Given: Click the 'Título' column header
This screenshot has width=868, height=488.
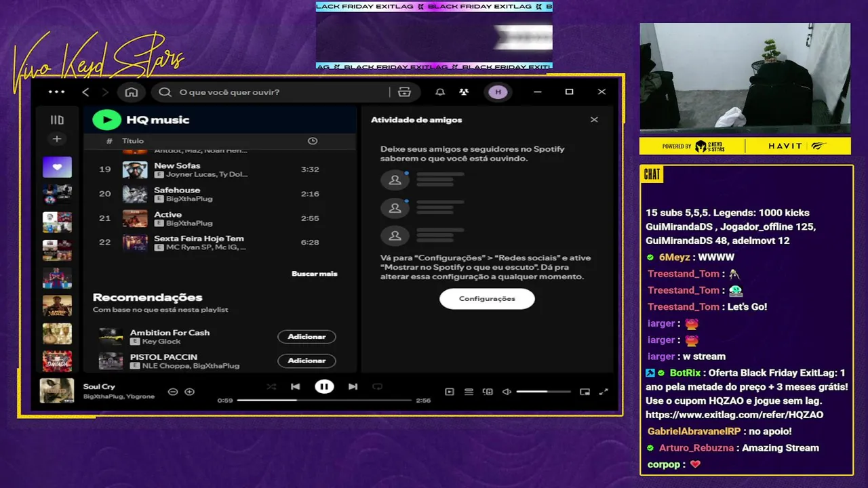Looking at the screenshot, I should [x=133, y=141].
